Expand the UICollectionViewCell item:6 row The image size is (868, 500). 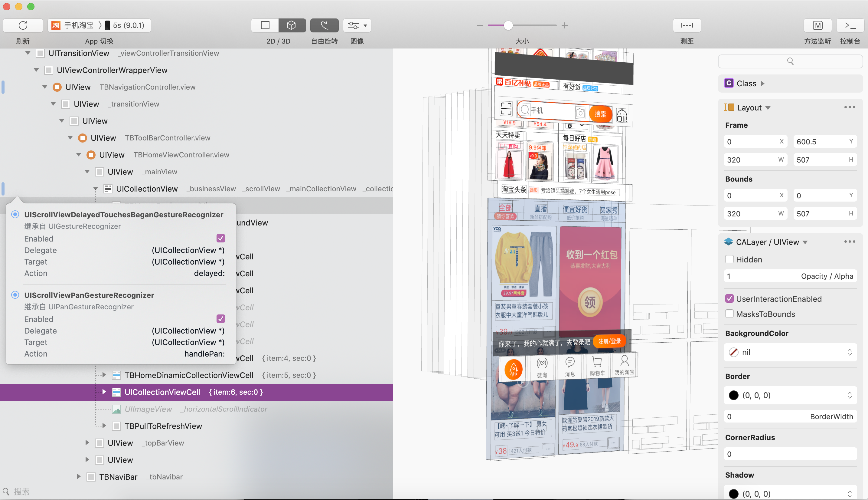(104, 392)
